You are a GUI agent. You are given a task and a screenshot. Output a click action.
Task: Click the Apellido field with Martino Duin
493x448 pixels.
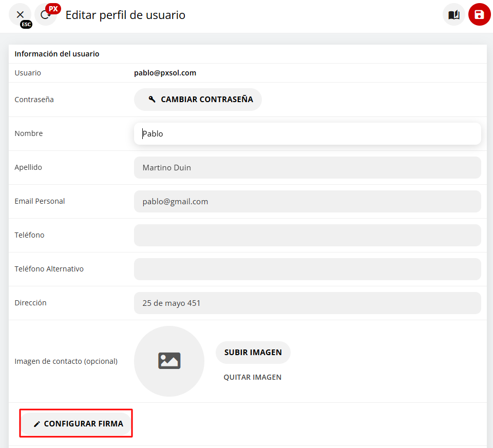point(307,168)
